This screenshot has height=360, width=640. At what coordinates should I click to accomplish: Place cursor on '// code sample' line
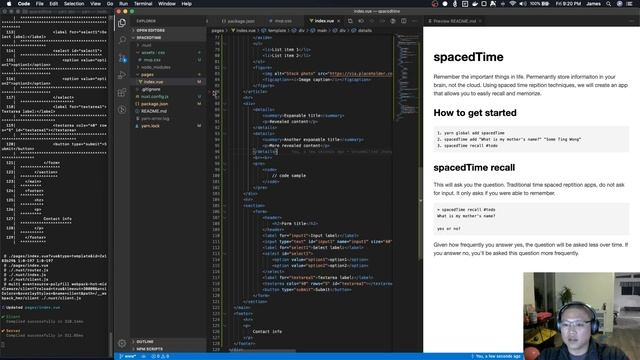pyautogui.click(x=289, y=176)
